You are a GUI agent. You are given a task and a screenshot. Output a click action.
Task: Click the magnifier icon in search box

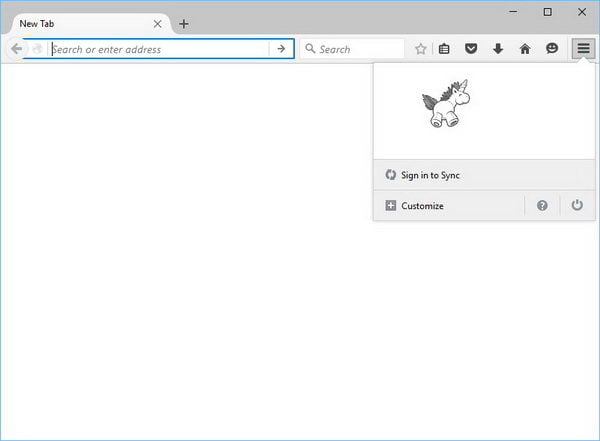310,49
